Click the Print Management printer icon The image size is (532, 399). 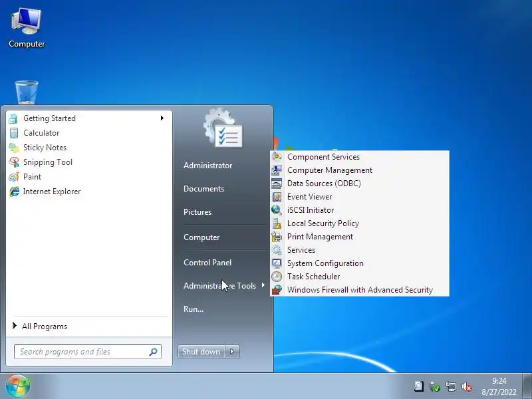pos(277,237)
